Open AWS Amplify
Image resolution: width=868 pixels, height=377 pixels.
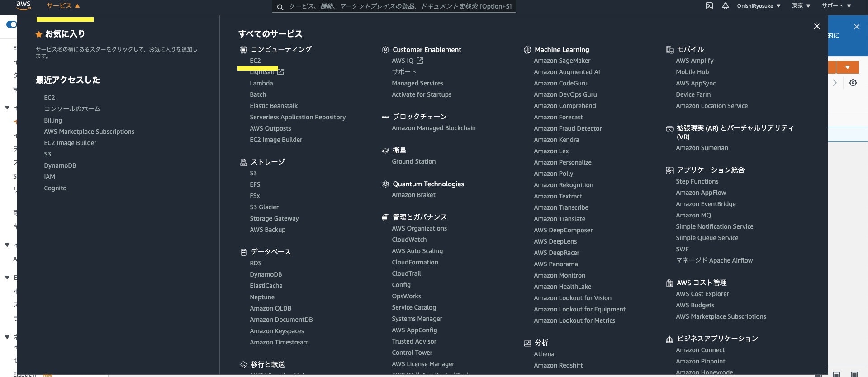tap(695, 61)
